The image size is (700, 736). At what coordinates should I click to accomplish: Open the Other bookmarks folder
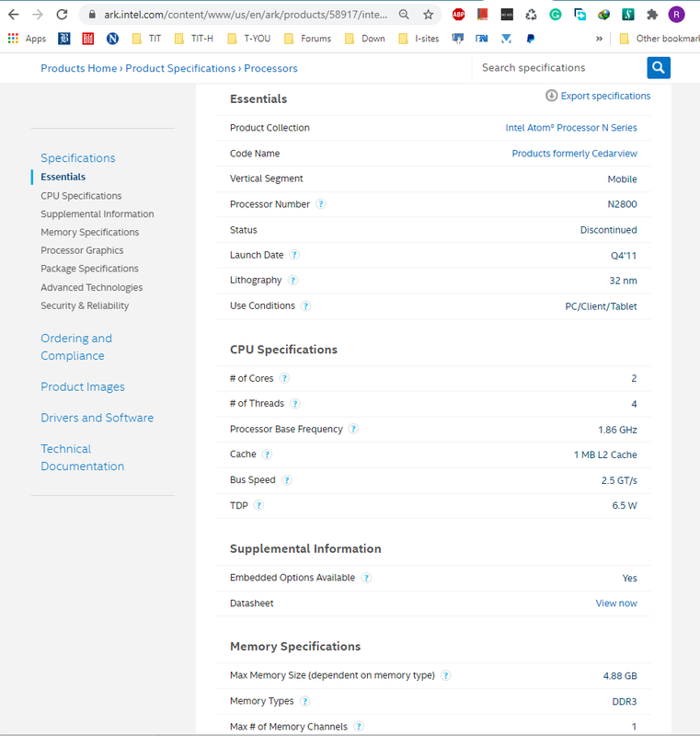[660, 39]
